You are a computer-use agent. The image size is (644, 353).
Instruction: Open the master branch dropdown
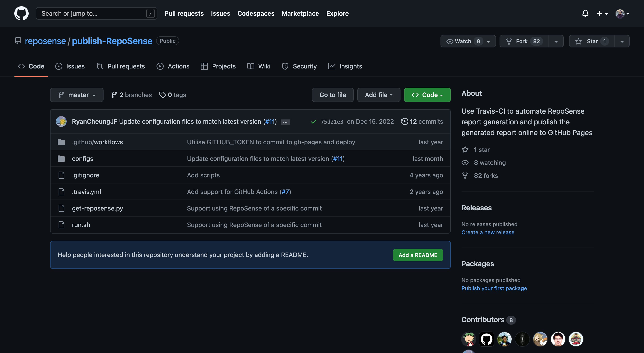[x=77, y=95]
